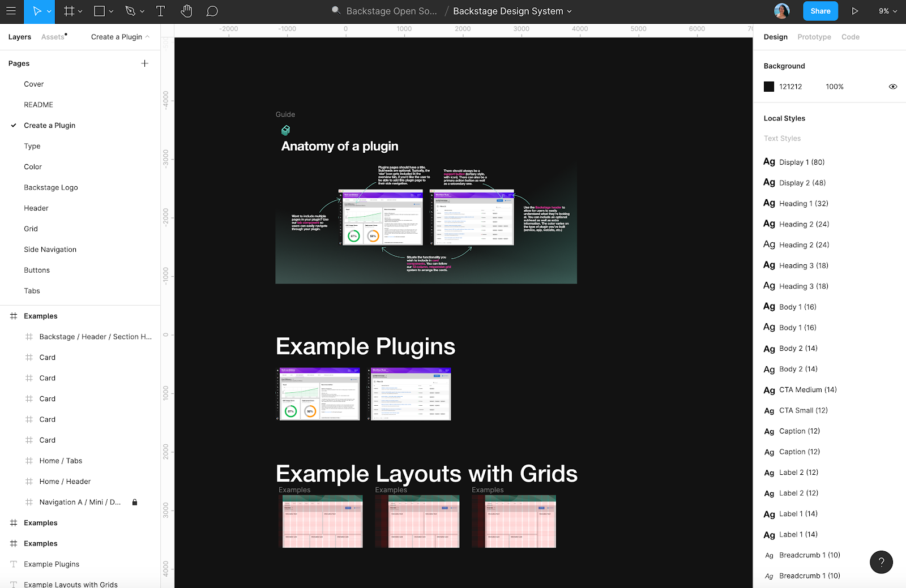Select the Comment tool
The height and width of the screenshot is (588, 906).
pos(212,11)
